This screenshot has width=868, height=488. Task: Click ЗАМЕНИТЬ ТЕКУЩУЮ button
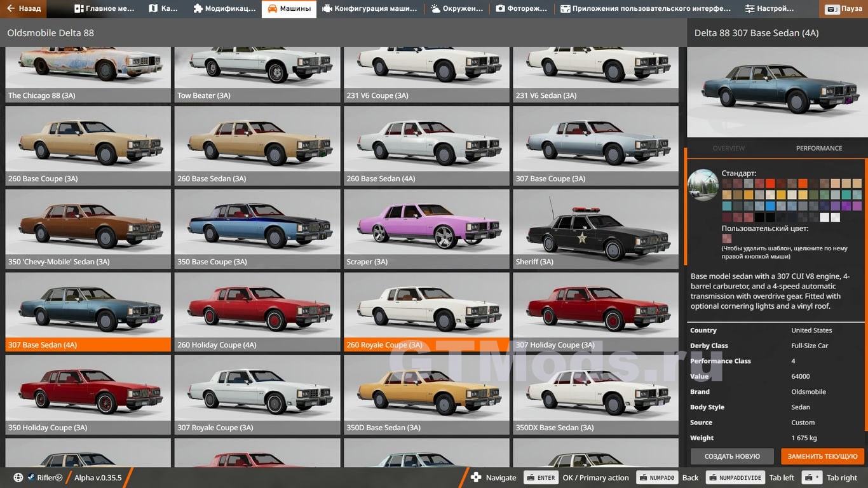(x=823, y=456)
